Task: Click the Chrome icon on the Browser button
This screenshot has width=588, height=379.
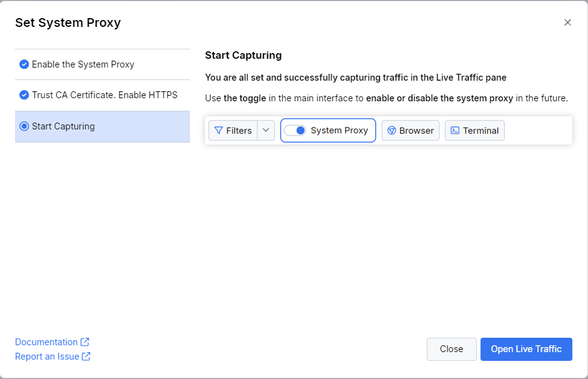Action: click(391, 131)
